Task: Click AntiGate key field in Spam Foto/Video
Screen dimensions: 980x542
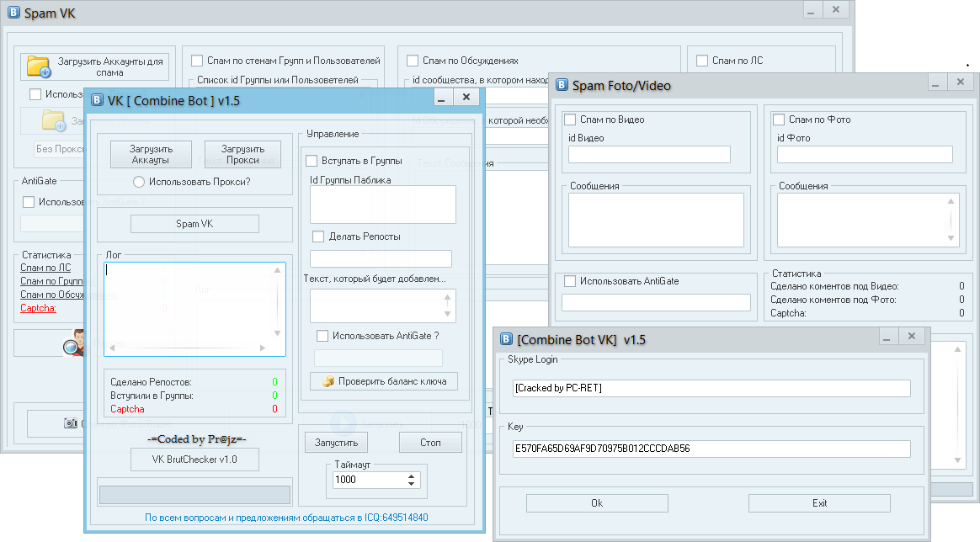Action: pos(656,302)
